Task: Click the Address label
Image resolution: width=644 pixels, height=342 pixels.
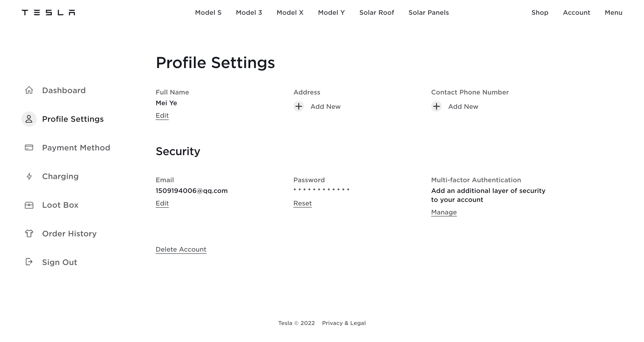Action: 307,92
